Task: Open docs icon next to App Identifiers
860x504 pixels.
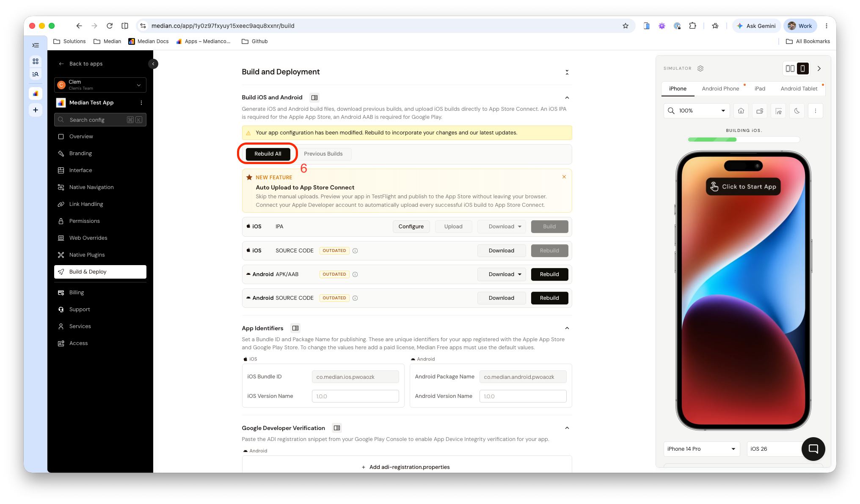Action: [x=295, y=328]
